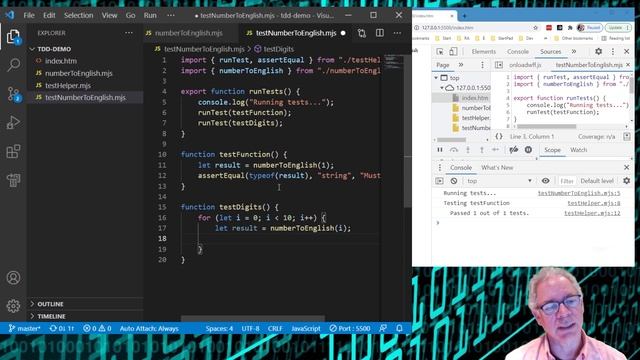The height and width of the screenshot is (360, 640).
Task: Toggle the DevTools device toolbar icon
Action: tap(453, 51)
